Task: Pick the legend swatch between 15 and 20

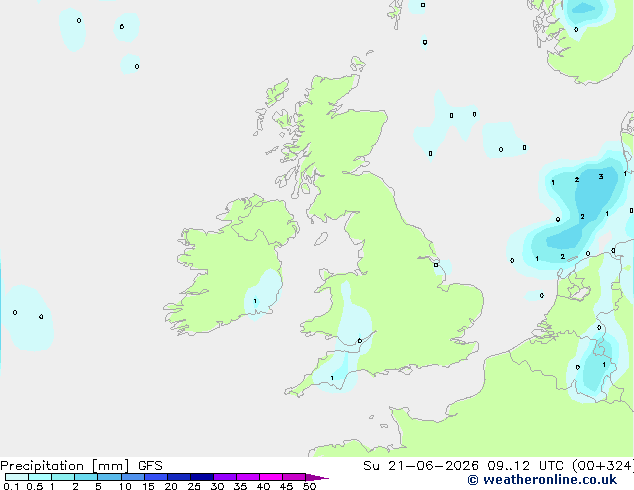Action: [x=156, y=477]
